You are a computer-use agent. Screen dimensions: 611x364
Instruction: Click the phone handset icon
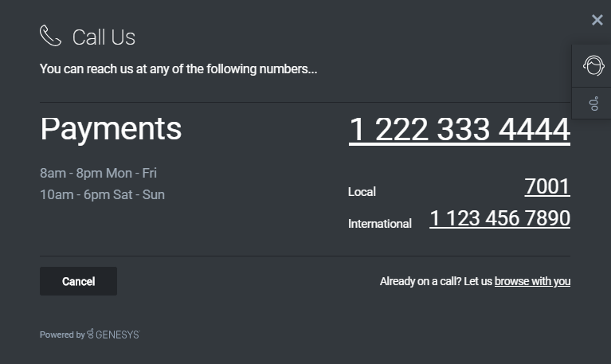50,36
